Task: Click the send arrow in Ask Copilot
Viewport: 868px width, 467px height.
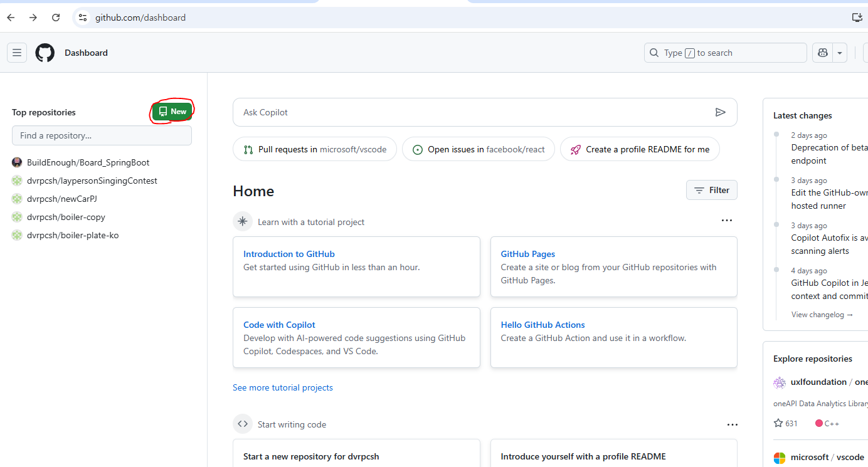Action: 720,112
